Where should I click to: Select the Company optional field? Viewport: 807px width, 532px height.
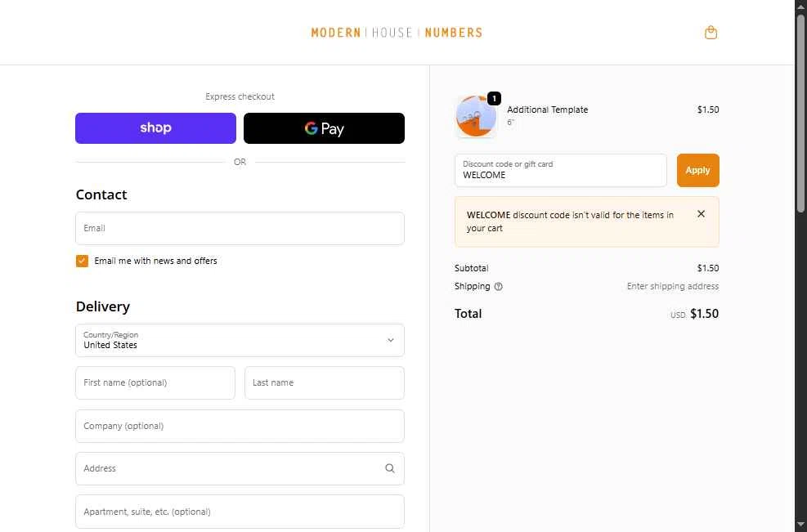[240, 426]
